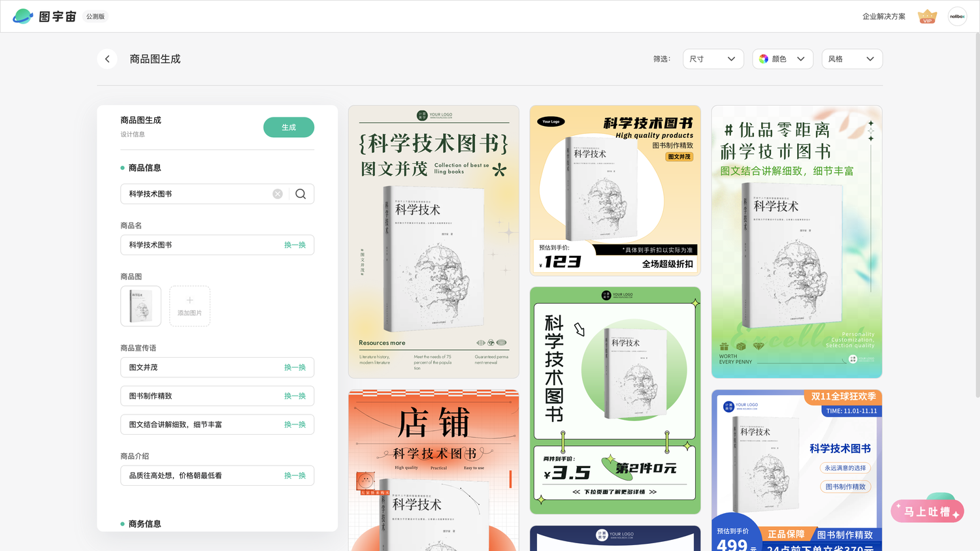Viewport: 980px width, 551px height.
Task: Click 换一换 next to 图文结合讲解细致
Action: [295, 424]
